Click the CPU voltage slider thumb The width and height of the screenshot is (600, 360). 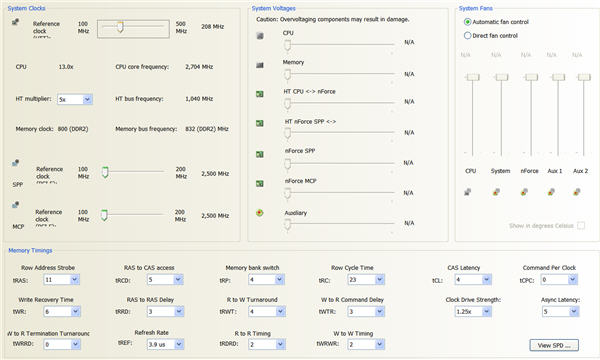coord(287,46)
